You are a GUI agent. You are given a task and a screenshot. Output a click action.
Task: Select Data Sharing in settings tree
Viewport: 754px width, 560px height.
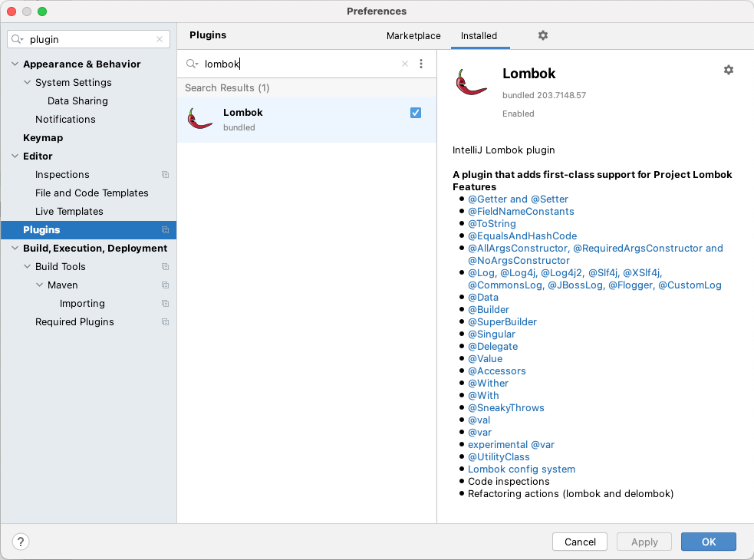[77, 101]
